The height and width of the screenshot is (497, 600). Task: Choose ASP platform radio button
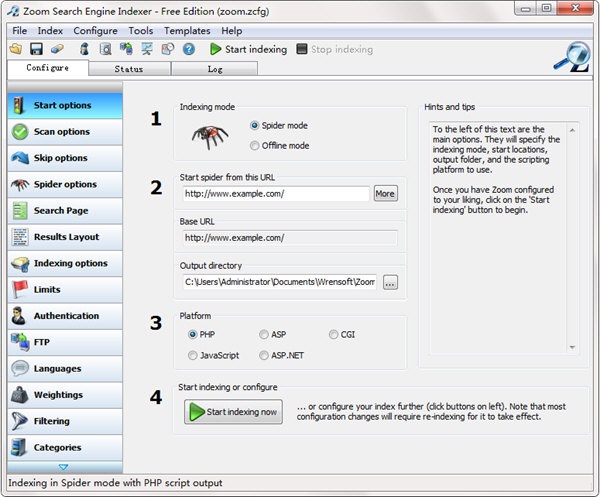click(264, 335)
